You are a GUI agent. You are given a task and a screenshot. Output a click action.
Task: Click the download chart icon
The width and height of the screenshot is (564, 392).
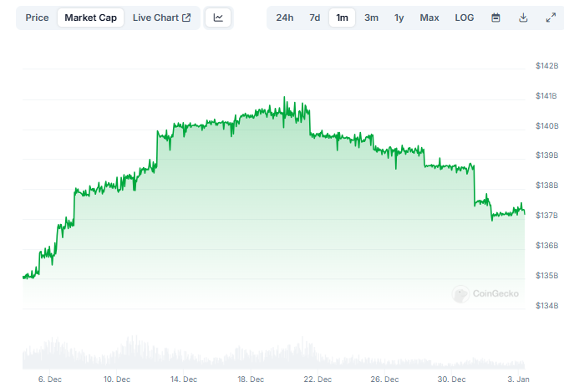click(x=523, y=18)
